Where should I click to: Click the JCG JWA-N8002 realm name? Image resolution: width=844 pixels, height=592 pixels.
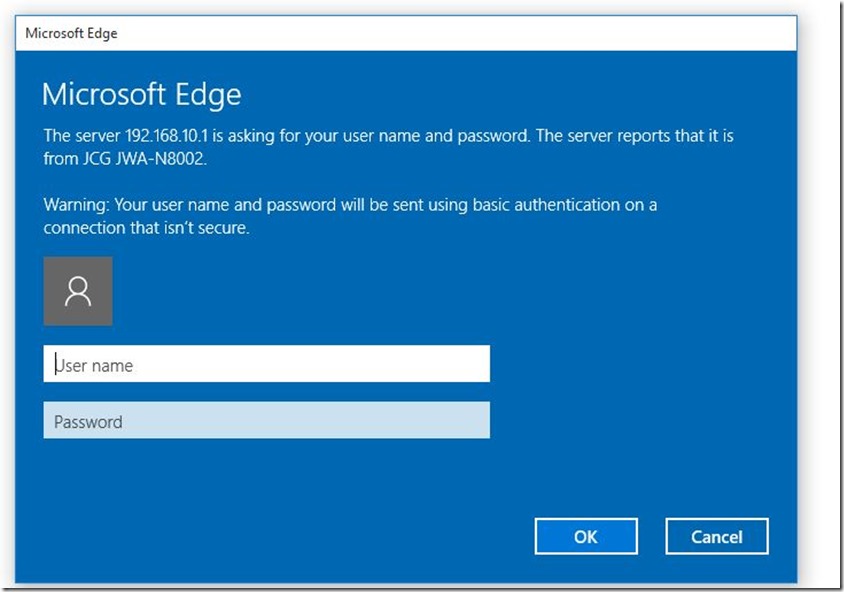click(x=144, y=159)
